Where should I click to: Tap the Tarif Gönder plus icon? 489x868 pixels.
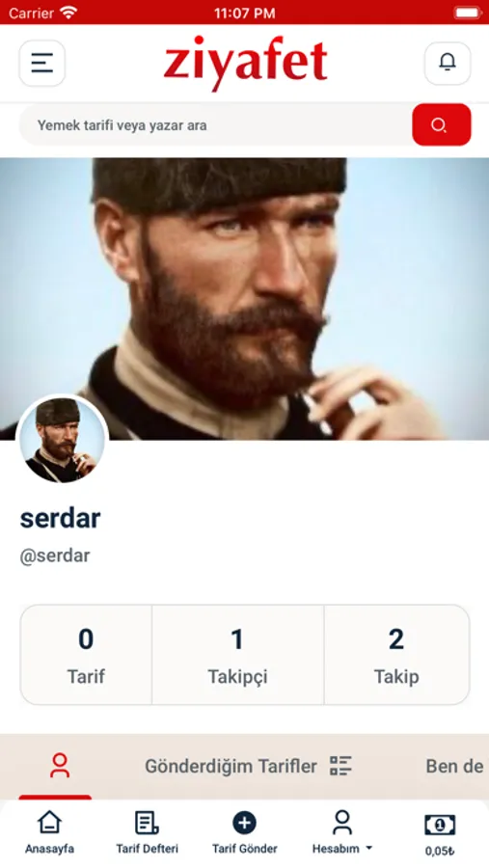(x=244, y=824)
